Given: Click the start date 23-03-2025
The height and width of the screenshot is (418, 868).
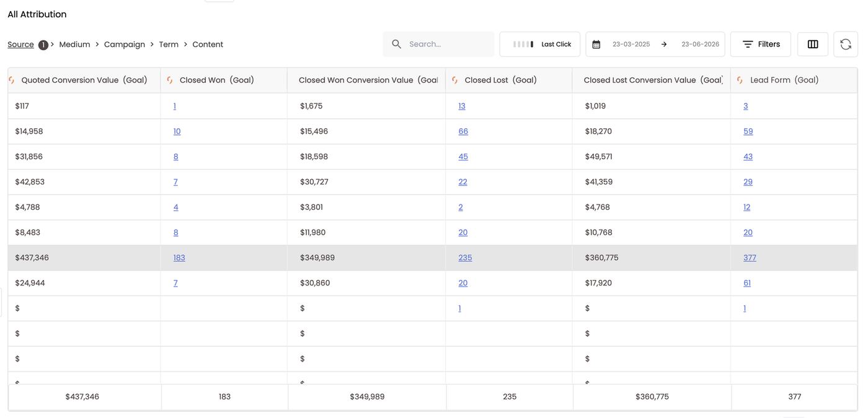Looking at the screenshot, I should point(631,45).
